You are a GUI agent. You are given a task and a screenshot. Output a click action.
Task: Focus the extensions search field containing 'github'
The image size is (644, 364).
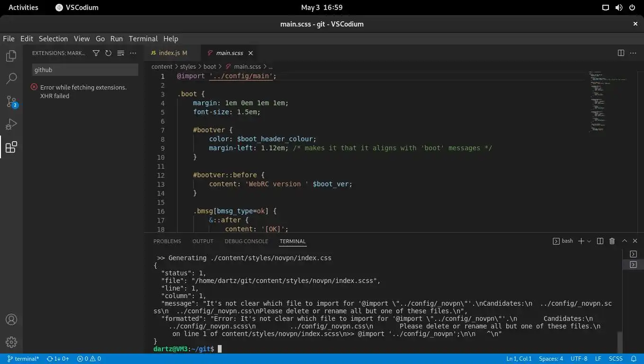click(x=85, y=70)
